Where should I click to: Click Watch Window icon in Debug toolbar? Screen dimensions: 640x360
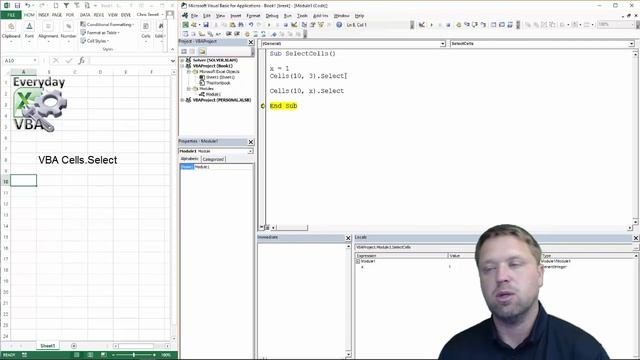[x=510, y=25]
